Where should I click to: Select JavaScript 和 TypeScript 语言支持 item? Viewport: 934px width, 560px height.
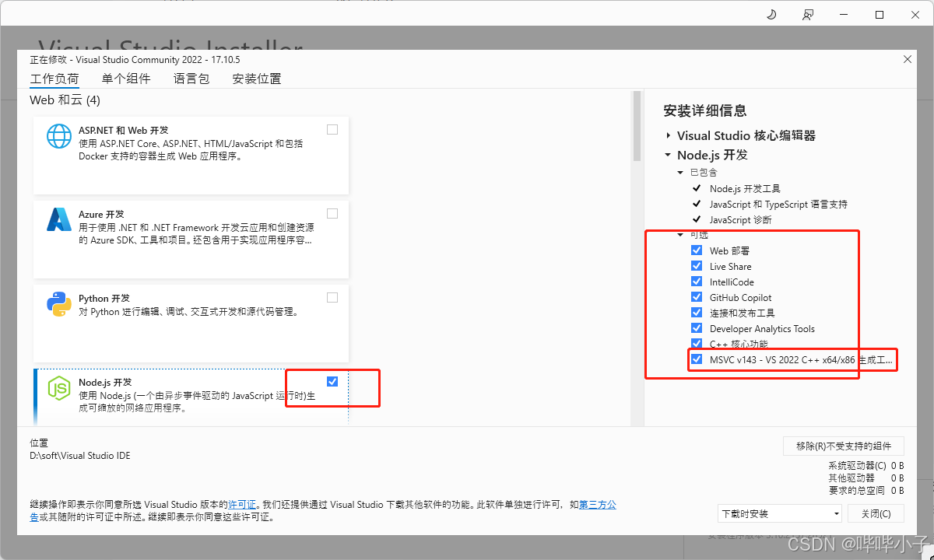pos(778,204)
